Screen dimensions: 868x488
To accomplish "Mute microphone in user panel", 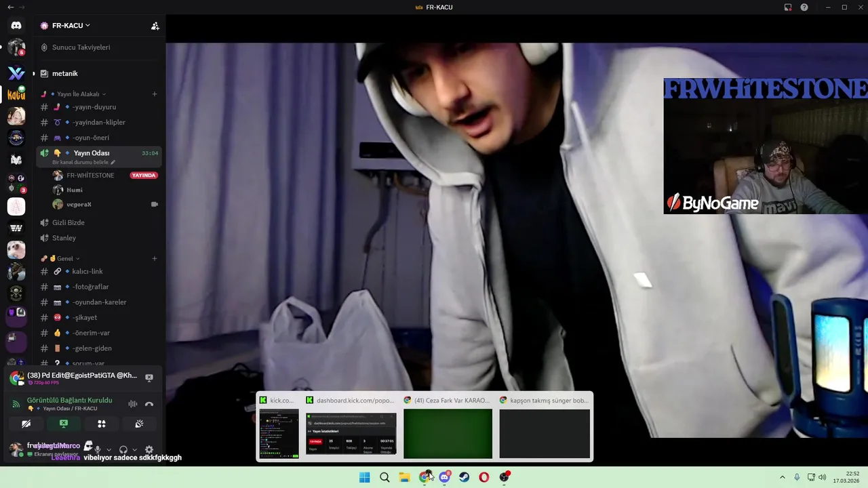I will tap(98, 449).
